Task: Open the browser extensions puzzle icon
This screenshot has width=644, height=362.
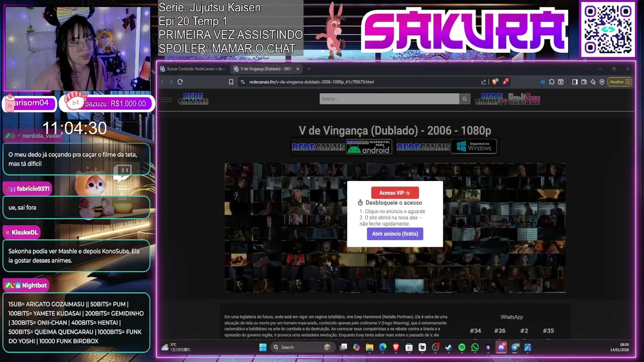Action: 552,82
